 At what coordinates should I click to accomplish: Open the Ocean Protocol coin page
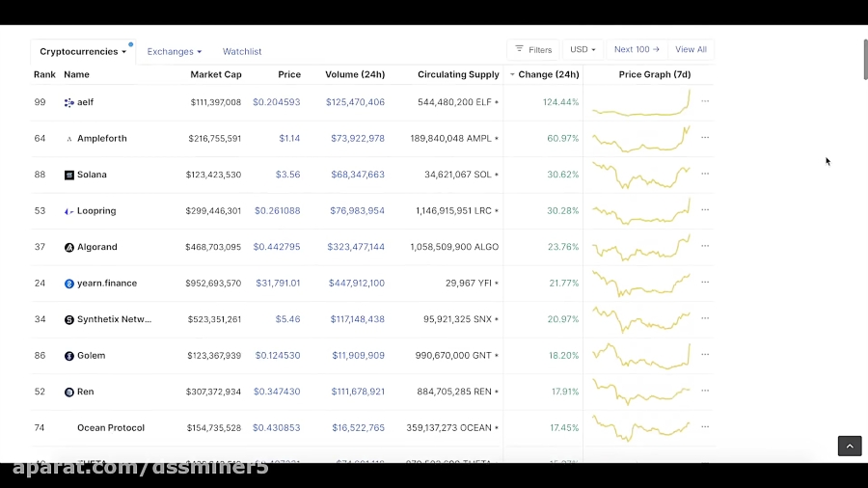pos(111,427)
